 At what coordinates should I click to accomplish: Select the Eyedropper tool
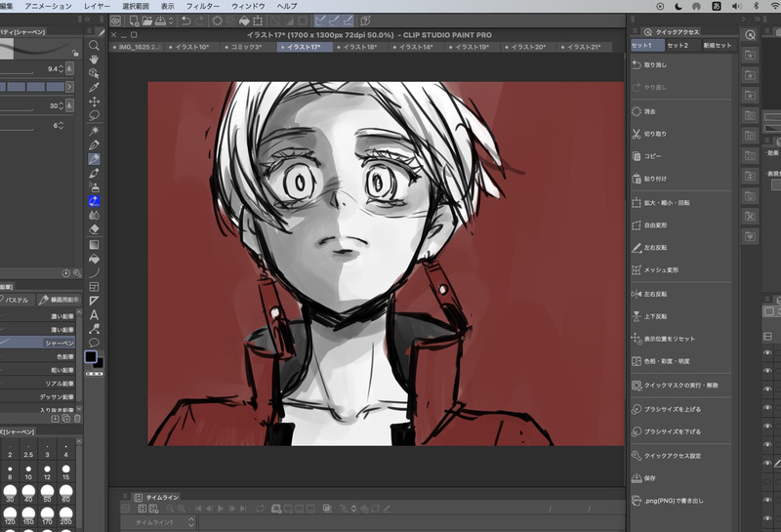pyautogui.click(x=94, y=87)
